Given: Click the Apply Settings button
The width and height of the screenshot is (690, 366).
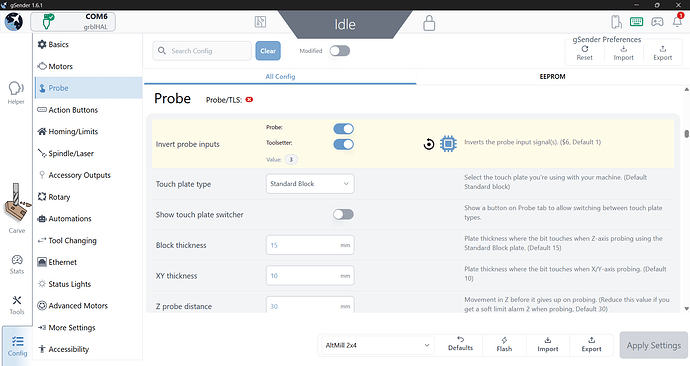Looking at the screenshot, I should (x=653, y=345).
